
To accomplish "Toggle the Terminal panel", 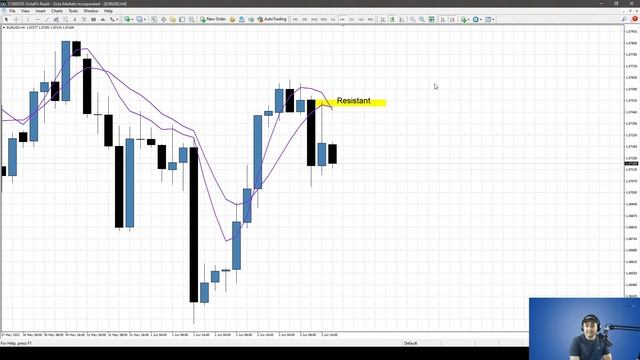I will pyautogui.click(x=182, y=19).
